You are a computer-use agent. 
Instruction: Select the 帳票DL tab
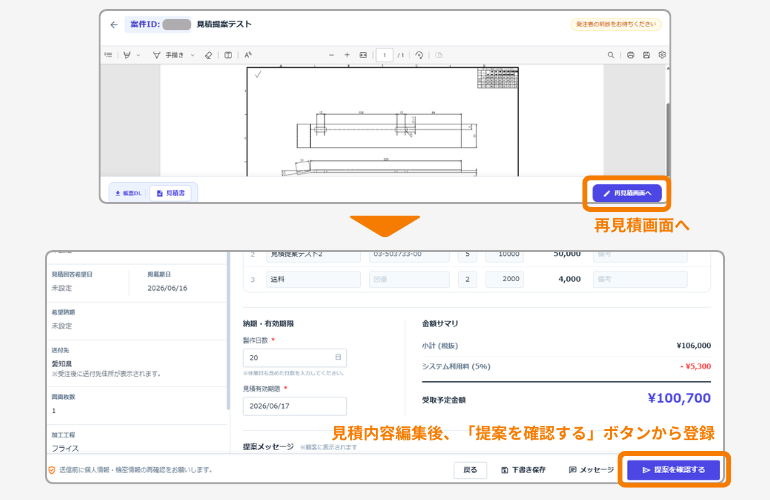tap(128, 194)
